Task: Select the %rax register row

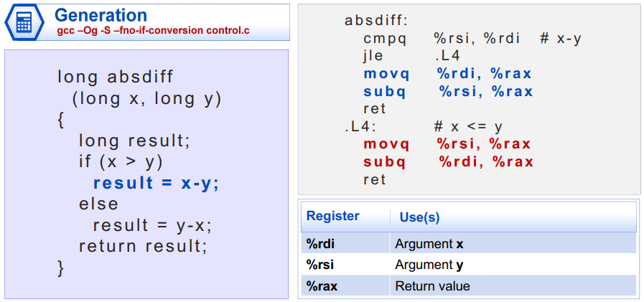Action: coord(469,286)
